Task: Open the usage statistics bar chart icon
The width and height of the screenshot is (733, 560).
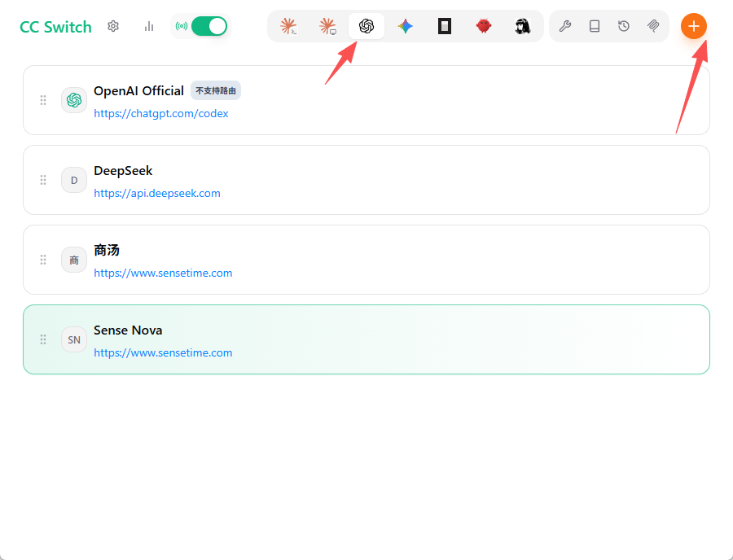Action: [x=149, y=26]
